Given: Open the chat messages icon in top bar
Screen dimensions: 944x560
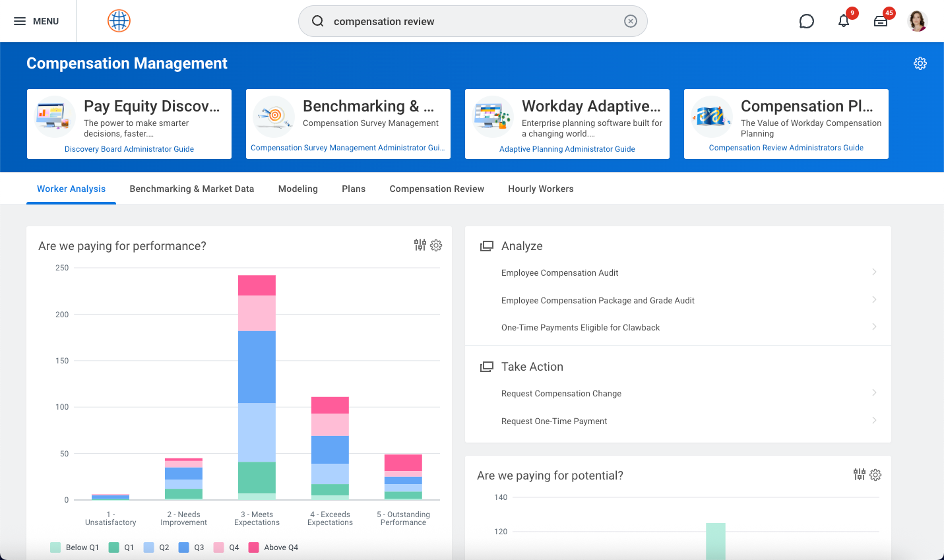Looking at the screenshot, I should click(806, 21).
